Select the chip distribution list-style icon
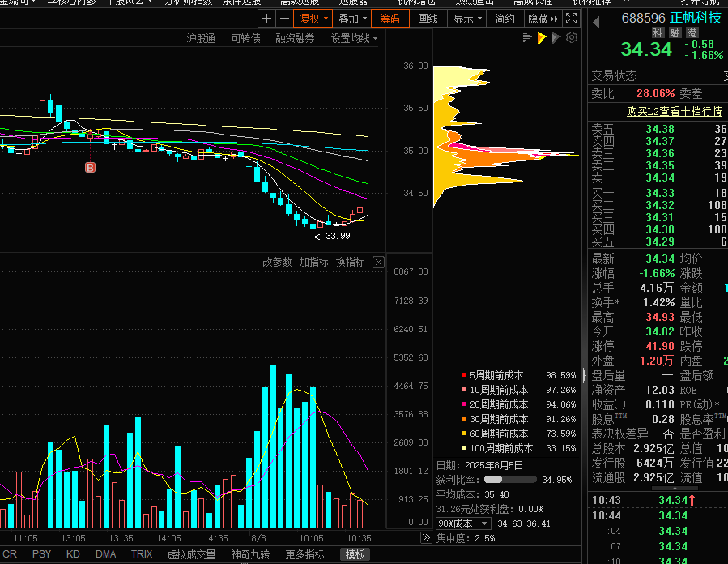 coord(527,37)
